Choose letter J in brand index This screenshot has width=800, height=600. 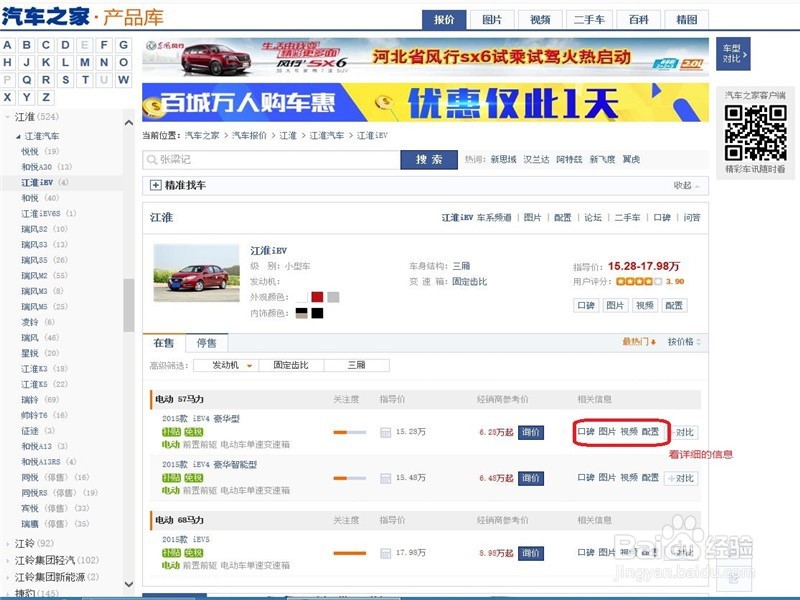click(27, 62)
